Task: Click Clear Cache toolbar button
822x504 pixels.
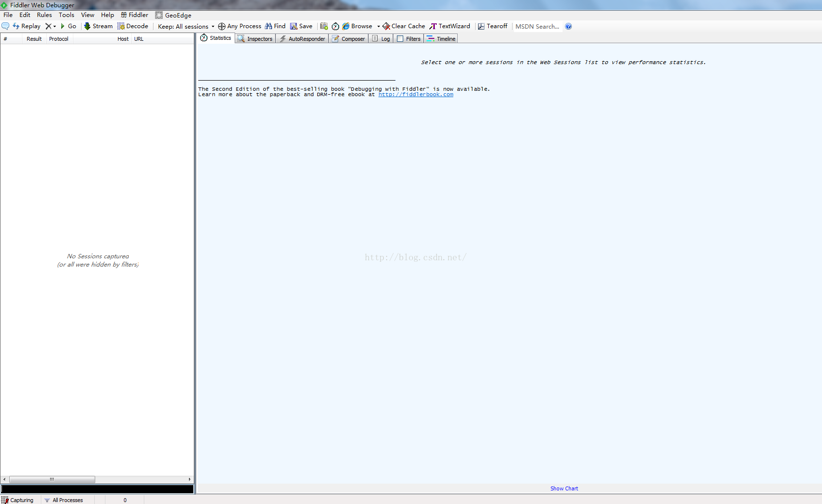Action: point(404,26)
